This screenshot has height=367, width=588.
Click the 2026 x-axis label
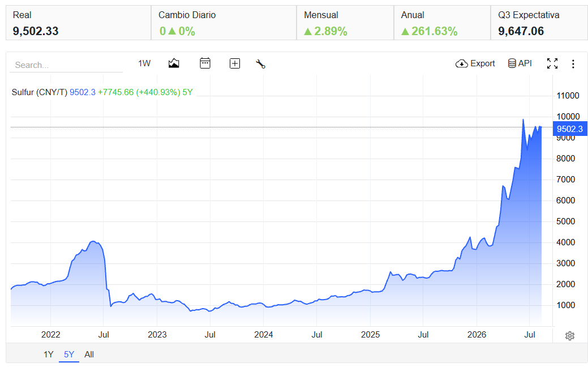[x=477, y=334]
